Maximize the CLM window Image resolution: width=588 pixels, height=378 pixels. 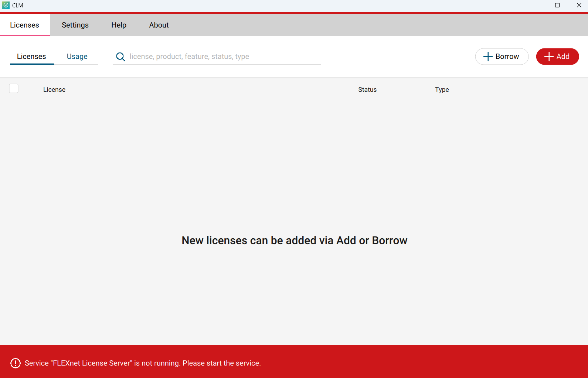tap(557, 5)
